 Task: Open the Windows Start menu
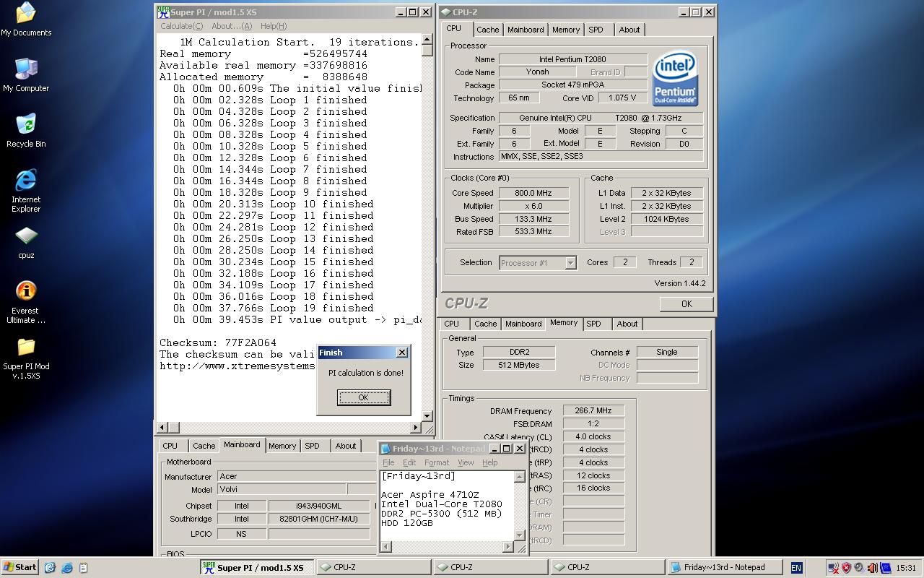pyautogui.click(x=20, y=567)
